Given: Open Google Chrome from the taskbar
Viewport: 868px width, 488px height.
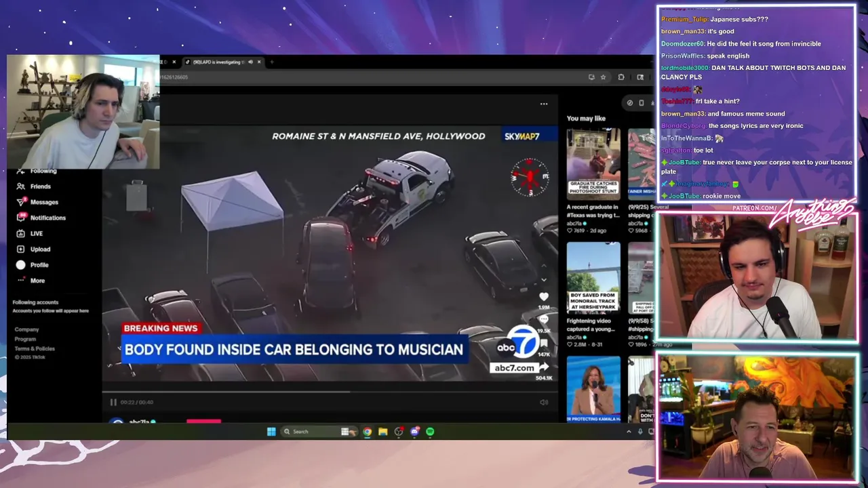Looking at the screenshot, I should pos(367,431).
